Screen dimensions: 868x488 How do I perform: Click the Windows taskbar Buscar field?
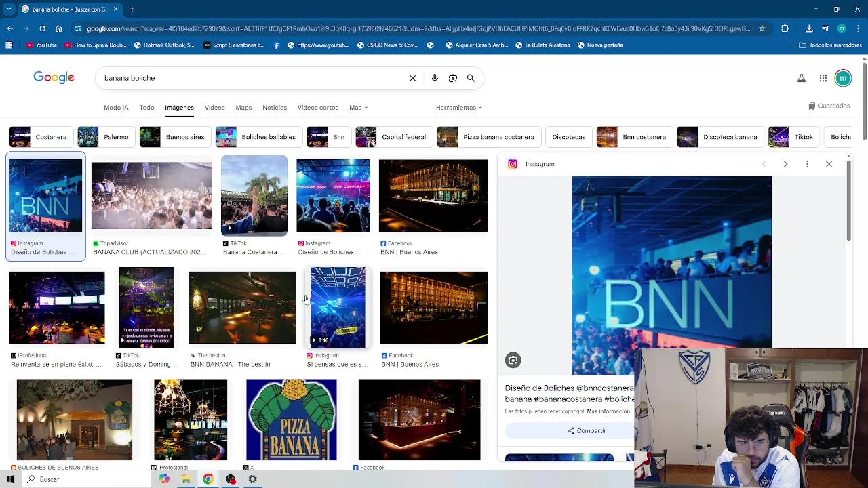click(88, 479)
